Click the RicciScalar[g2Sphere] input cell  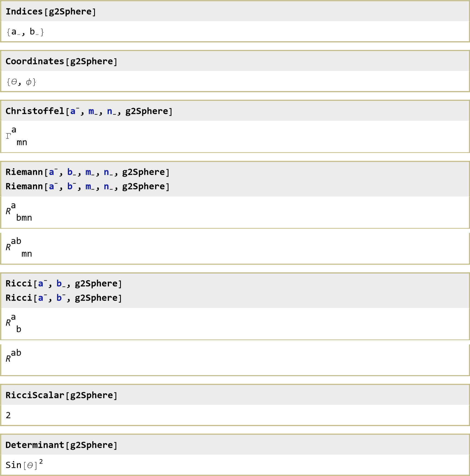(x=61, y=395)
